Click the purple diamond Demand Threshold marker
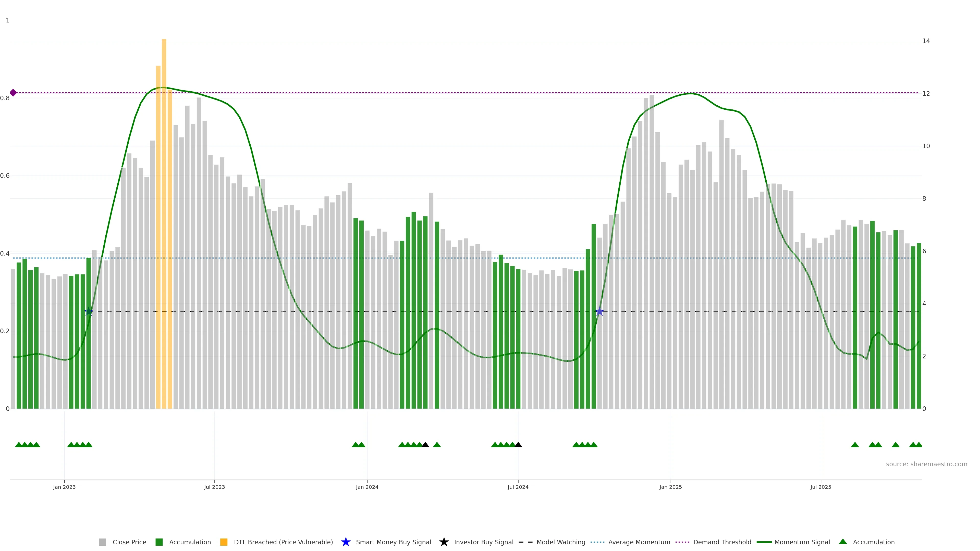The width and height of the screenshot is (980, 551). [x=13, y=93]
